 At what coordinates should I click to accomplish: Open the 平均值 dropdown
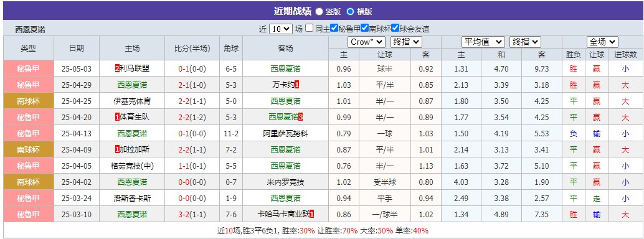483,42
